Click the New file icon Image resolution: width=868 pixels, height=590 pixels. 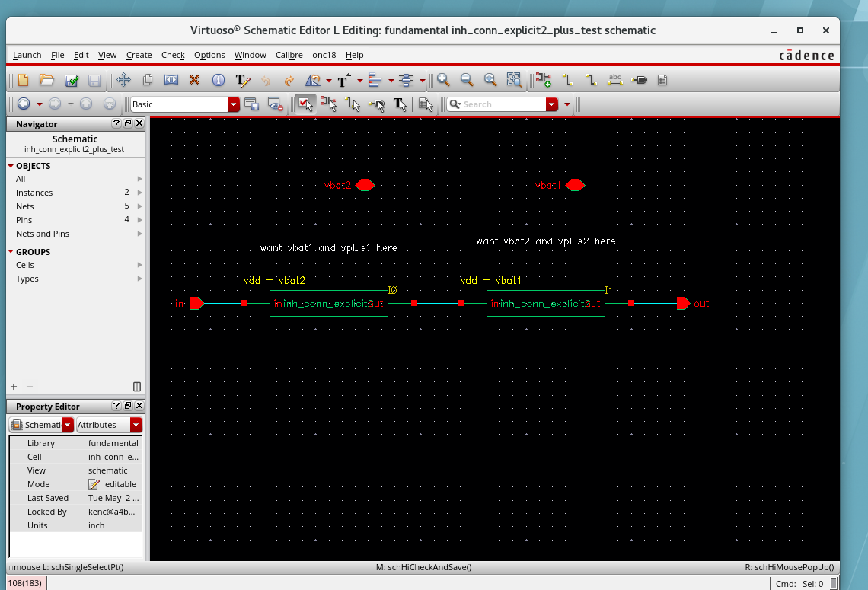24,80
